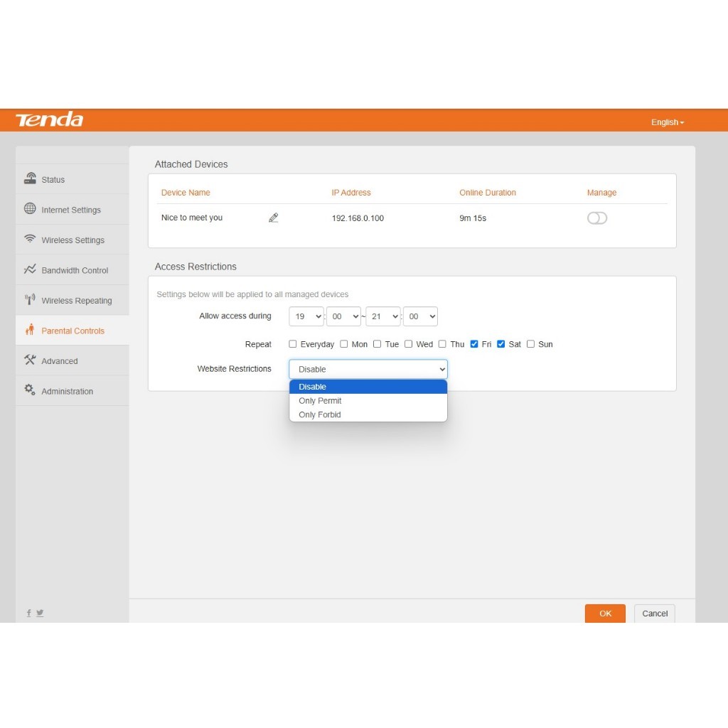Enable the Sun repeat checkbox
Viewport: 728px width, 728px height.
click(530, 344)
